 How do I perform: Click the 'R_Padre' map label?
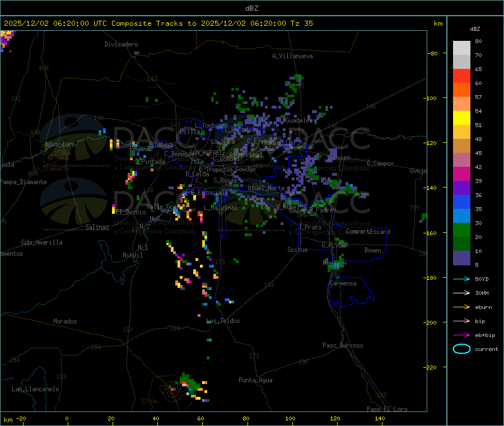point(321,210)
